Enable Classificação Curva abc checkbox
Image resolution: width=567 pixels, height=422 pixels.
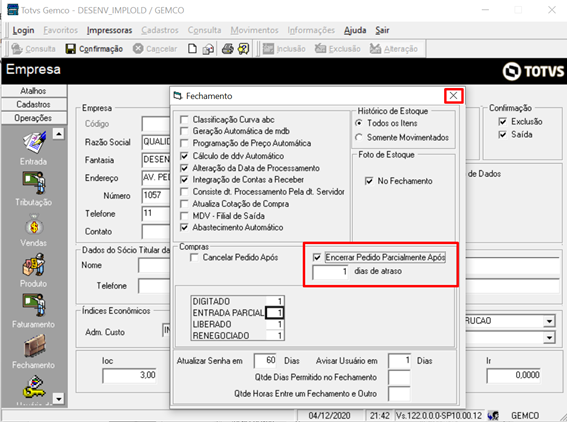point(184,120)
